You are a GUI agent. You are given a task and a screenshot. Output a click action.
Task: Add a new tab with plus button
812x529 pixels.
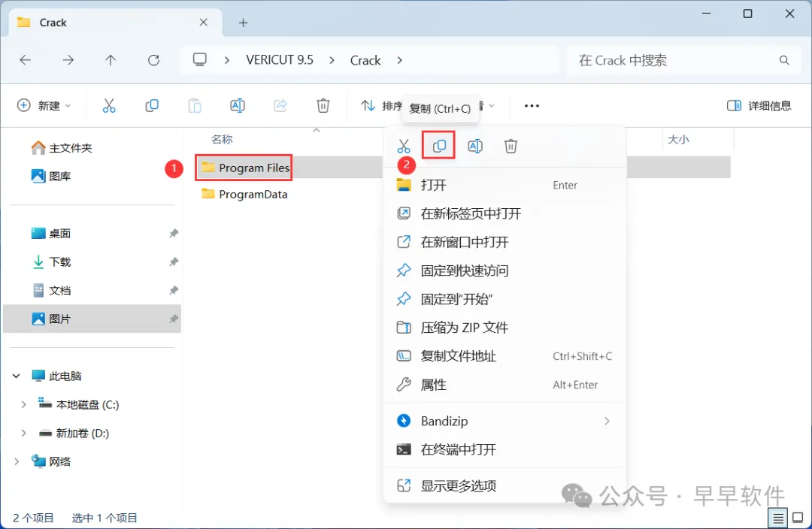click(243, 23)
